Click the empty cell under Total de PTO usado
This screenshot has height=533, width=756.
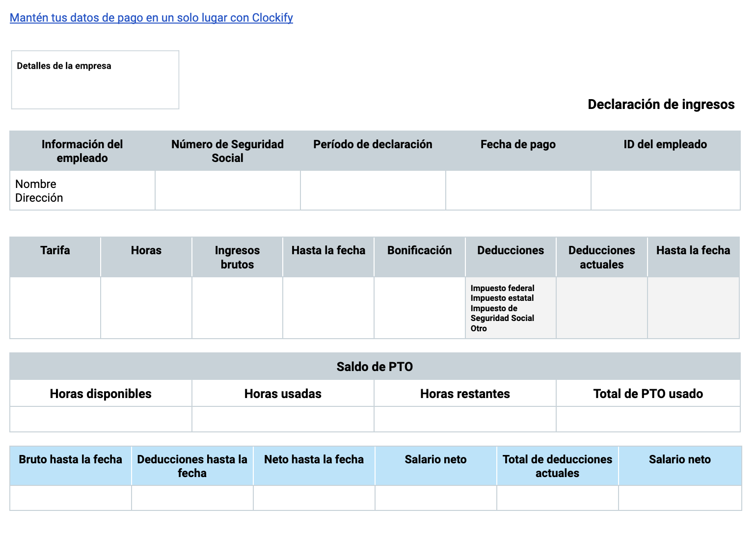coord(648,419)
